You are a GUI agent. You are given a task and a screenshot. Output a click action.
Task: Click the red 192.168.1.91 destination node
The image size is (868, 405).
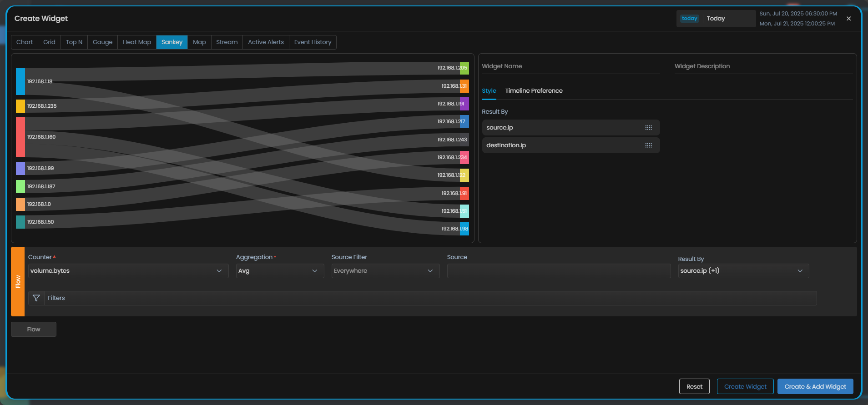click(x=464, y=193)
